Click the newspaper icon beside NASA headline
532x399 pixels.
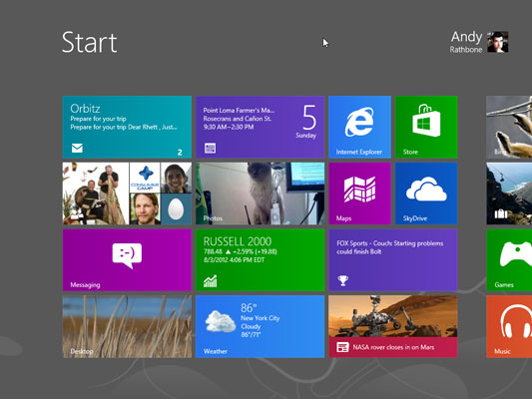tap(342, 347)
